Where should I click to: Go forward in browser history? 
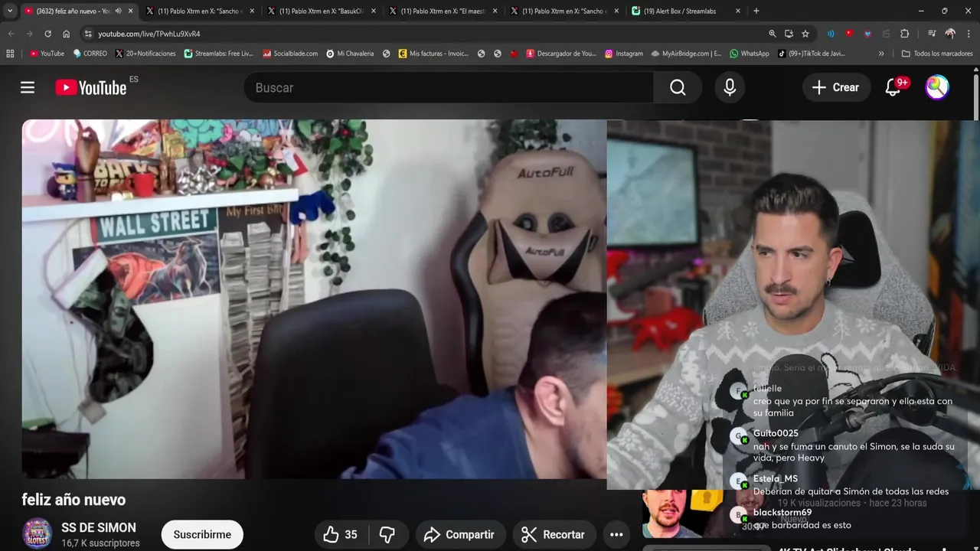pyautogui.click(x=29, y=34)
